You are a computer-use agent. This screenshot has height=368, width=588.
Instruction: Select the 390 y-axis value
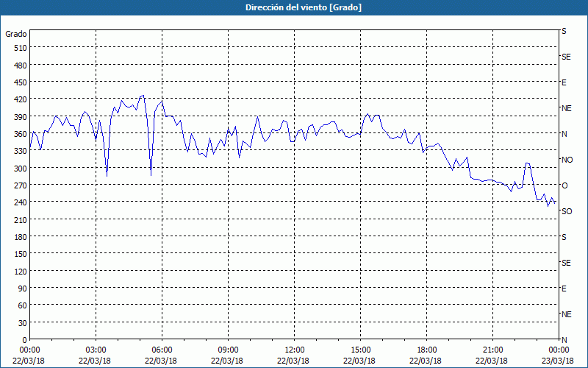click(21, 117)
